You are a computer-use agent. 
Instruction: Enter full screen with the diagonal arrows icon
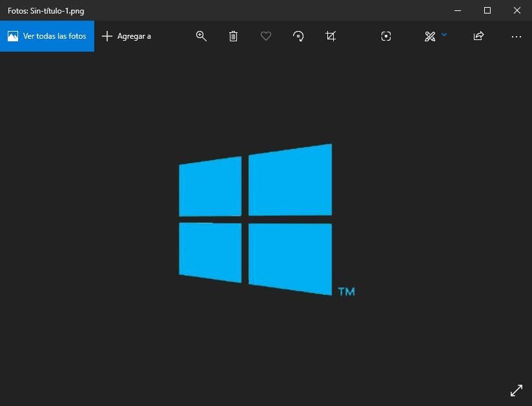pos(517,391)
